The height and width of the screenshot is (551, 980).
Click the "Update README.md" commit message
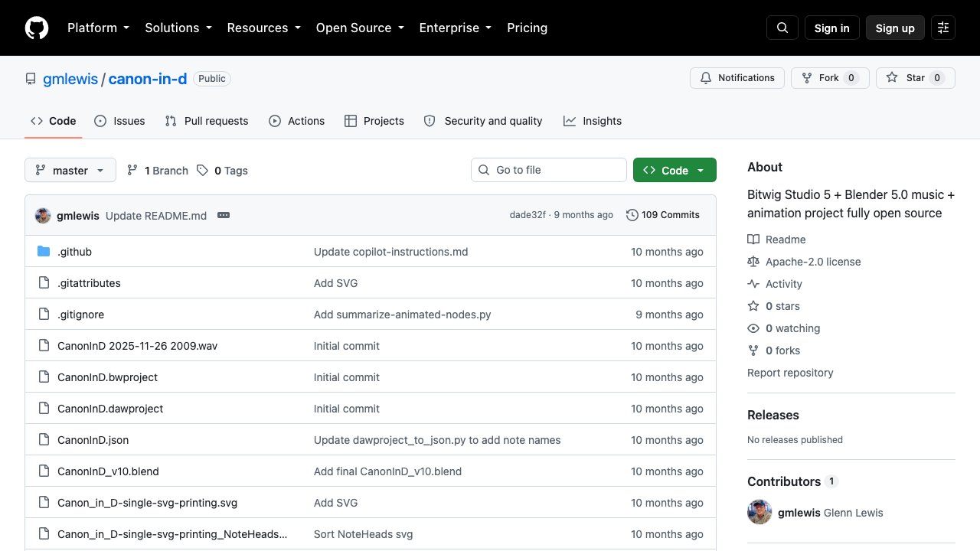pos(156,216)
